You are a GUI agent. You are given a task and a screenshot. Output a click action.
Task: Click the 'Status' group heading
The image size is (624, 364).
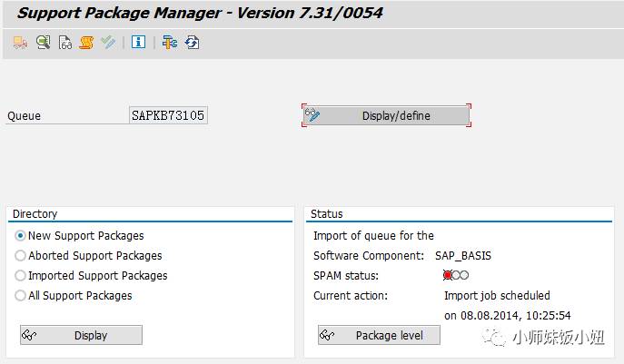(x=326, y=213)
